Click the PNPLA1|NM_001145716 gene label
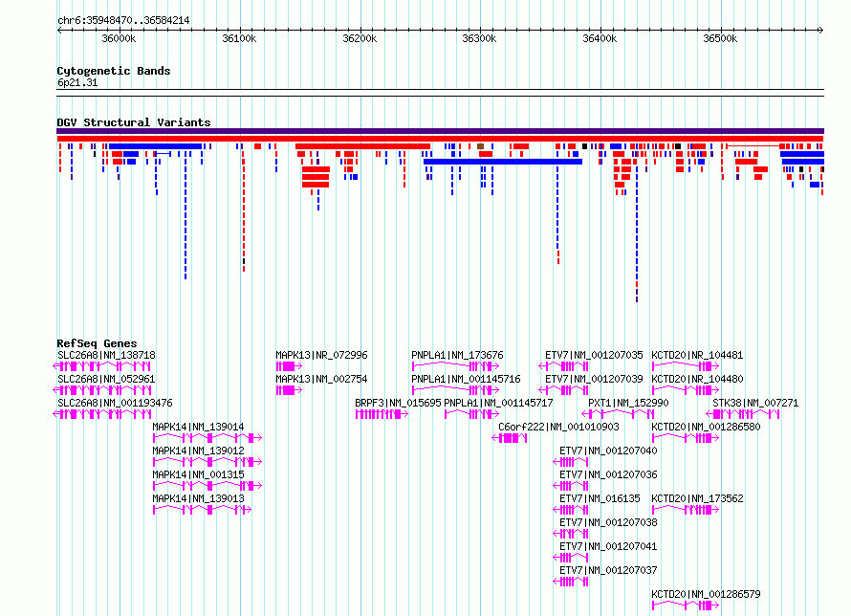 tap(466, 379)
